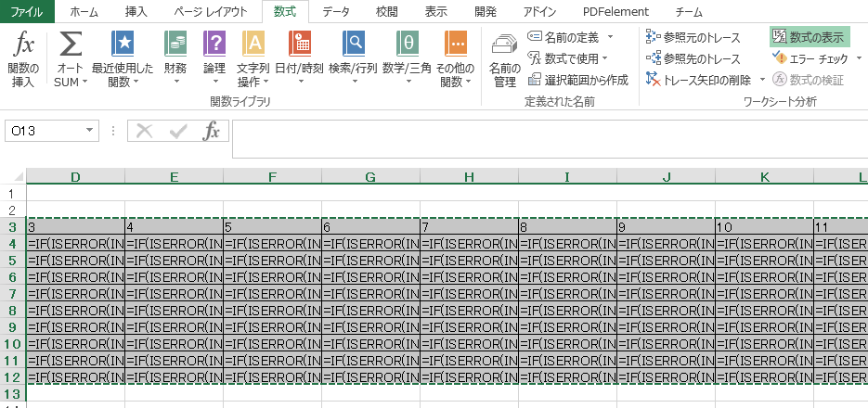The width and height of the screenshot is (868, 408).
Task: Switch to the 開発 tab
Action: (x=486, y=12)
